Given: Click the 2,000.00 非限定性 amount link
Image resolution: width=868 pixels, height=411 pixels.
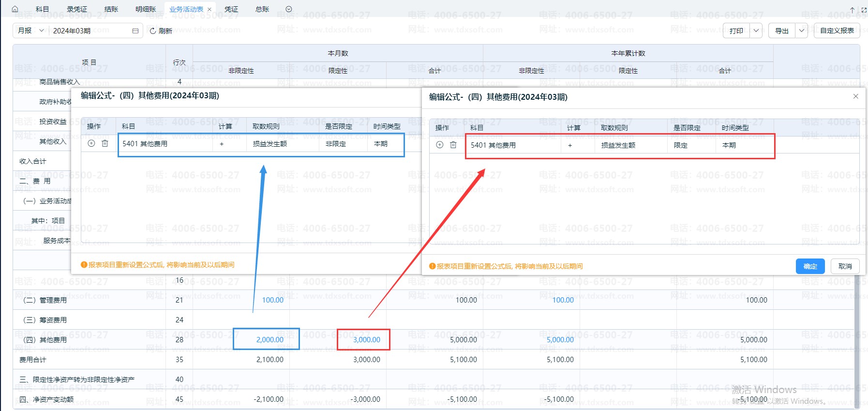Looking at the screenshot, I should [x=269, y=340].
